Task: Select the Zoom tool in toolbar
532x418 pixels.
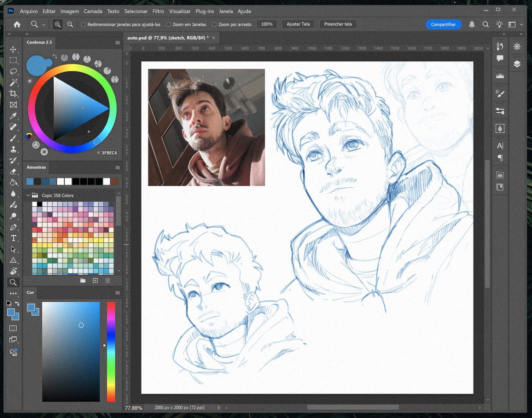Action: (13, 282)
